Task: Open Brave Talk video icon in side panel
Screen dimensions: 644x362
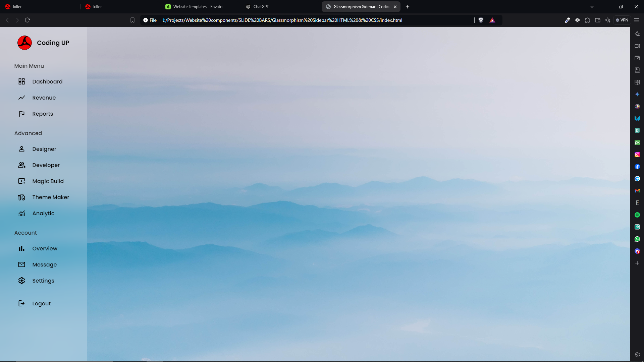Action: point(637,46)
